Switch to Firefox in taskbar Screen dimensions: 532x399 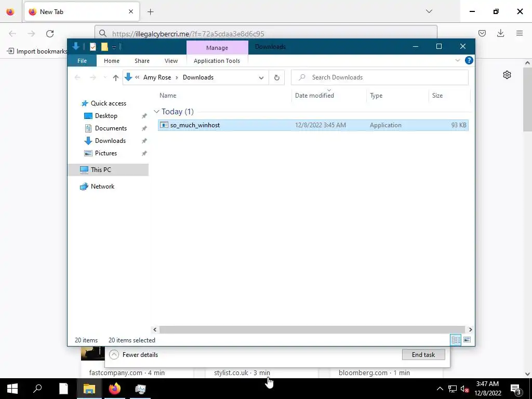click(x=115, y=389)
